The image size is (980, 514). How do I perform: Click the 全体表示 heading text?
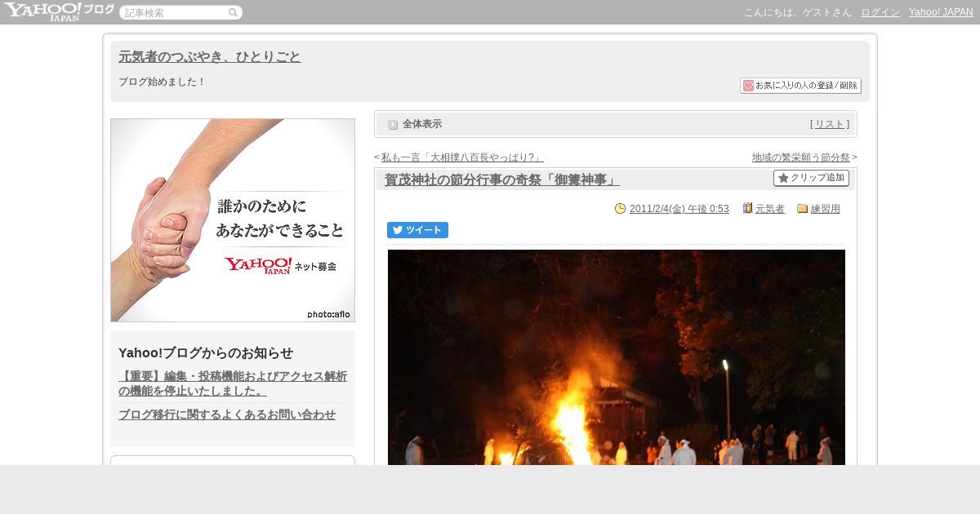(422, 124)
